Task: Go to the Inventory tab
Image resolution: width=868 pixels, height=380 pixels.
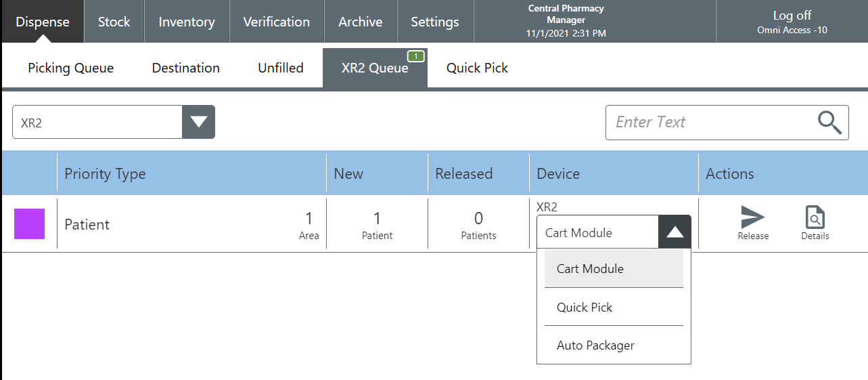Action: (187, 22)
